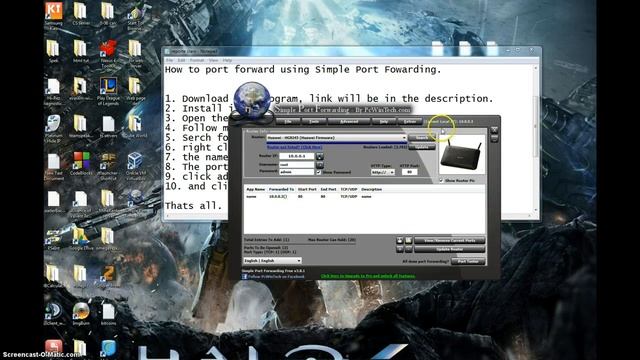Open Format menu in the Notepad window
This screenshot has height=360, width=640.
click(197, 60)
